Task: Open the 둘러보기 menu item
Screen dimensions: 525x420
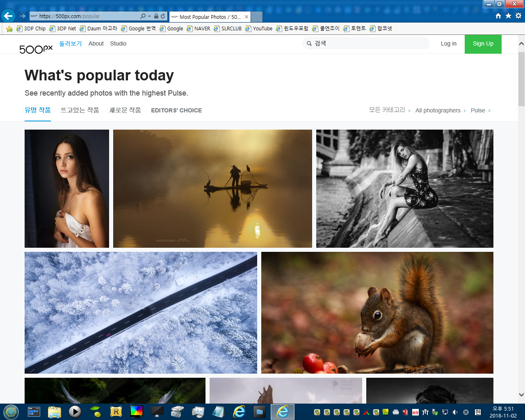Action: point(71,43)
